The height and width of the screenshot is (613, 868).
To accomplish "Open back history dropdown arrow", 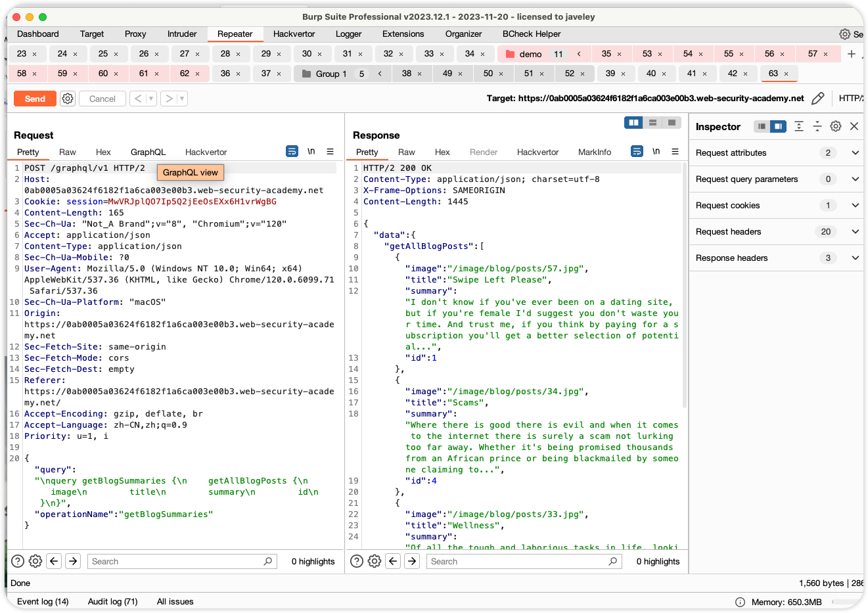I will click(x=151, y=99).
